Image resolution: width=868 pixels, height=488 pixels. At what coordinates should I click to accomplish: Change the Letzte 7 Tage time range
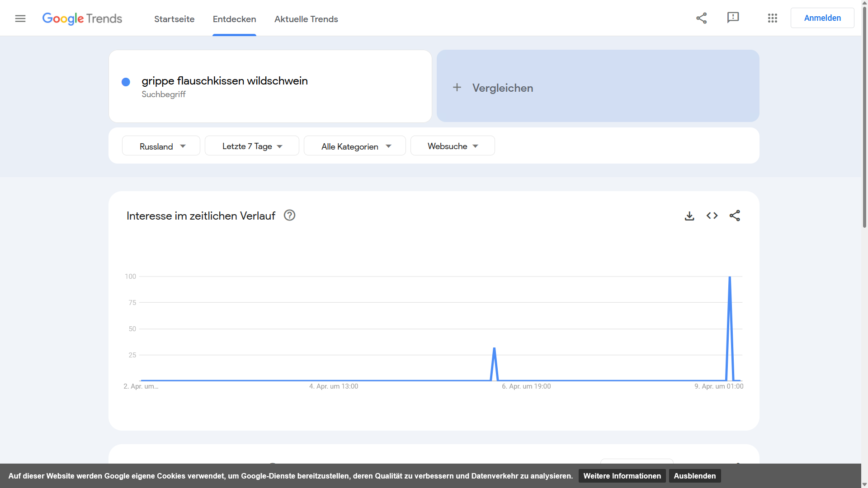point(252,146)
